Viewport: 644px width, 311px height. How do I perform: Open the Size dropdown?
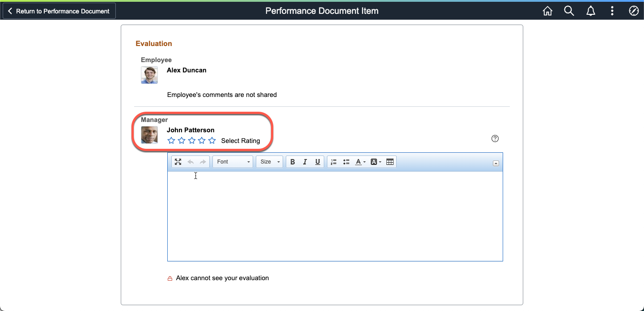[x=269, y=162]
